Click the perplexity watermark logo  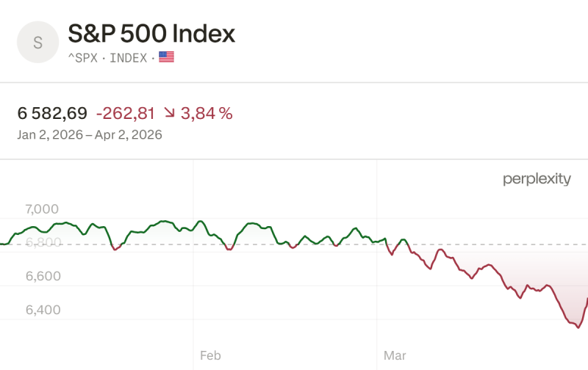[537, 179]
